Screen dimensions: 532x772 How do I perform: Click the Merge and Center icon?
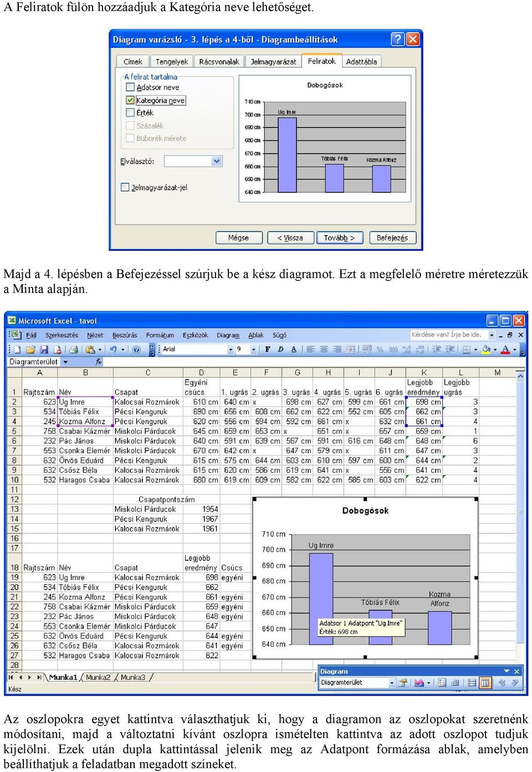[350, 349]
